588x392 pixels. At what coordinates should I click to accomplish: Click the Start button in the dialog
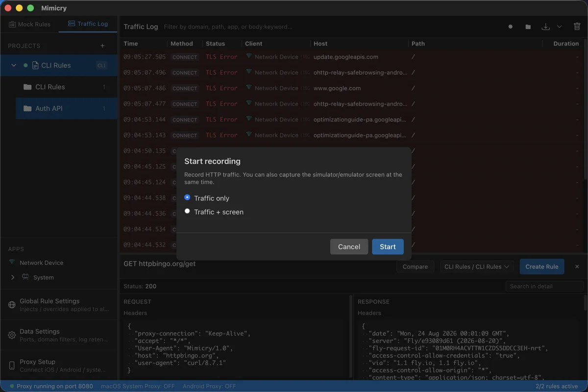point(388,246)
